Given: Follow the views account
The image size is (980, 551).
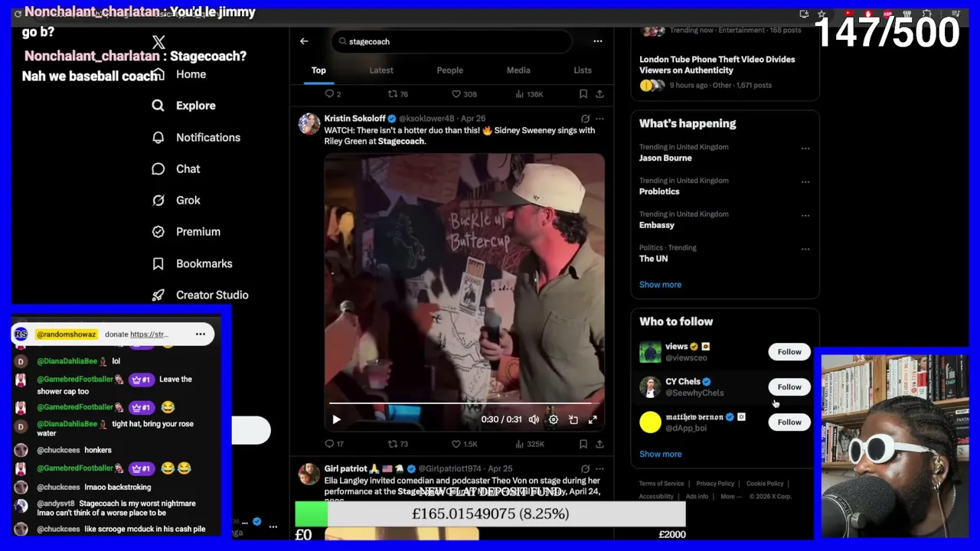Looking at the screenshot, I should [x=789, y=352].
